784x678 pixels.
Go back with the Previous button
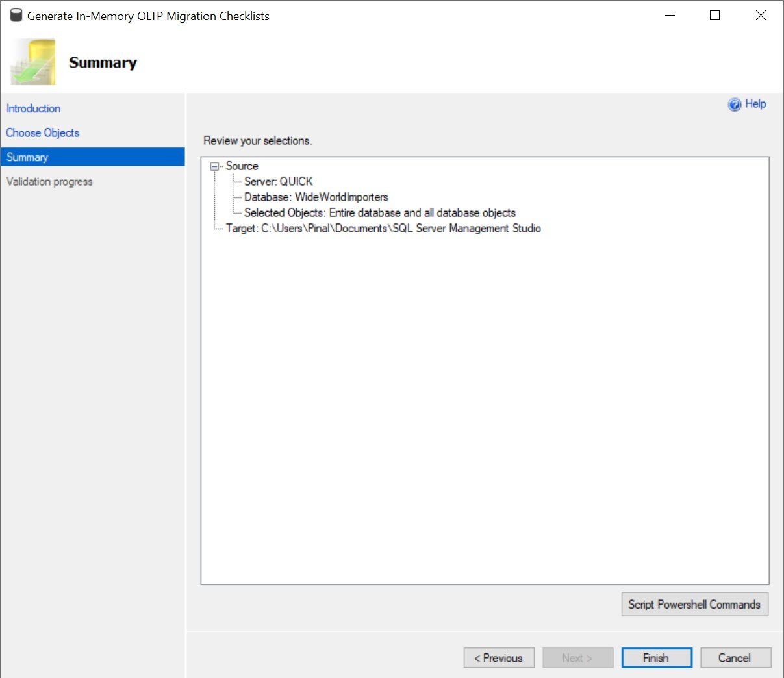click(499, 658)
